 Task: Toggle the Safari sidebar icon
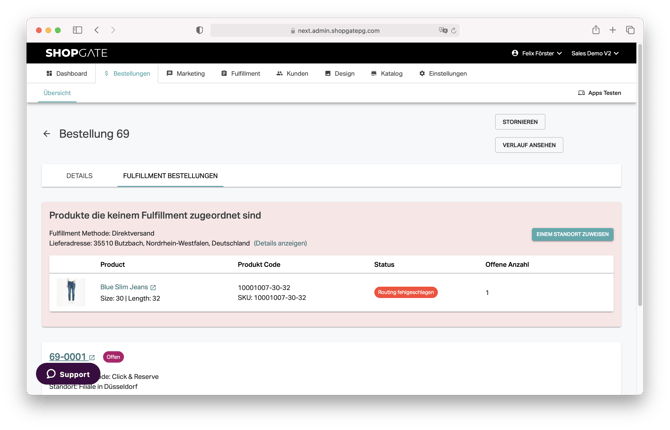click(77, 30)
